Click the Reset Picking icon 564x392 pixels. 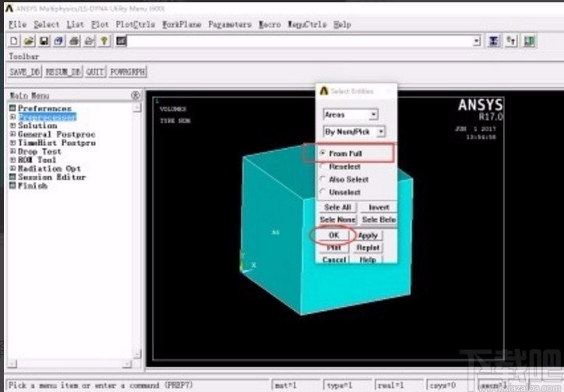[x=511, y=41]
